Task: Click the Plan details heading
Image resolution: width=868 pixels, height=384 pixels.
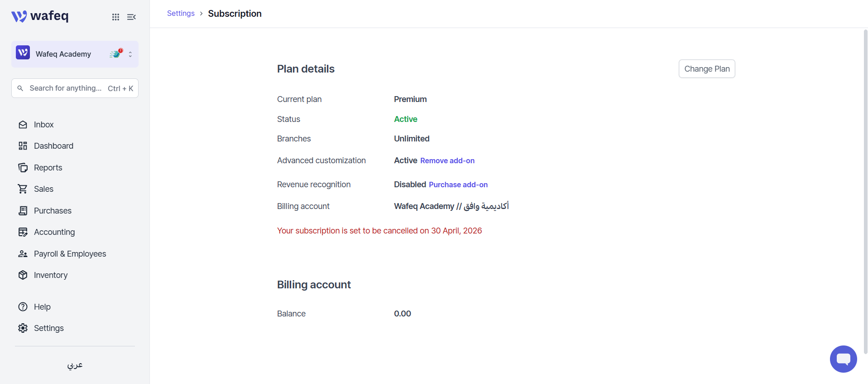Action: (x=306, y=69)
